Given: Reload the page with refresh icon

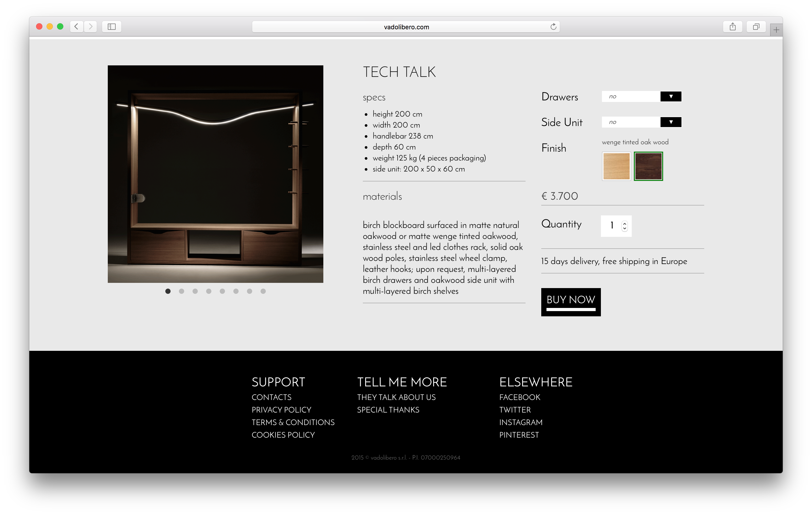Looking at the screenshot, I should (x=553, y=27).
